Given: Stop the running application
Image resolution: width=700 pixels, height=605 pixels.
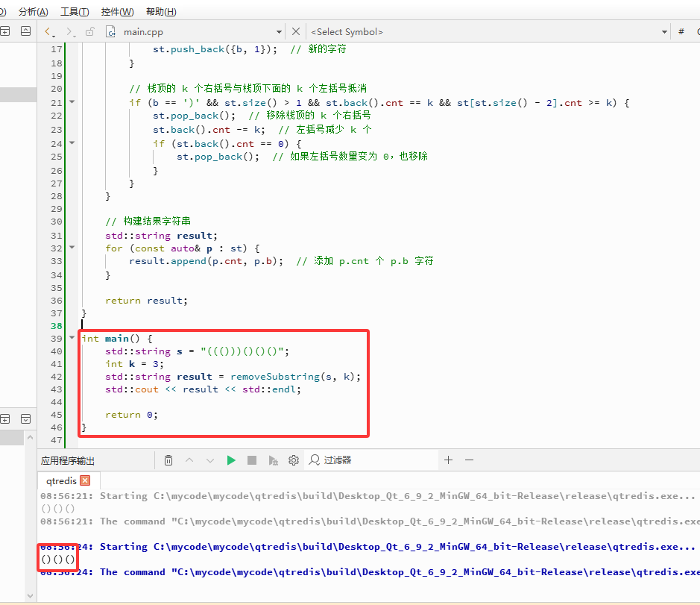Looking at the screenshot, I should click(252, 460).
